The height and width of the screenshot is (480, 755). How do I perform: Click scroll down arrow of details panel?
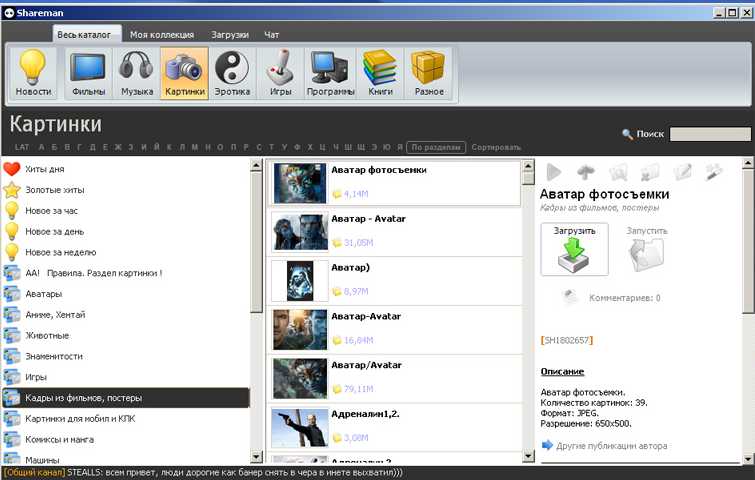pyautogui.click(x=748, y=459)
